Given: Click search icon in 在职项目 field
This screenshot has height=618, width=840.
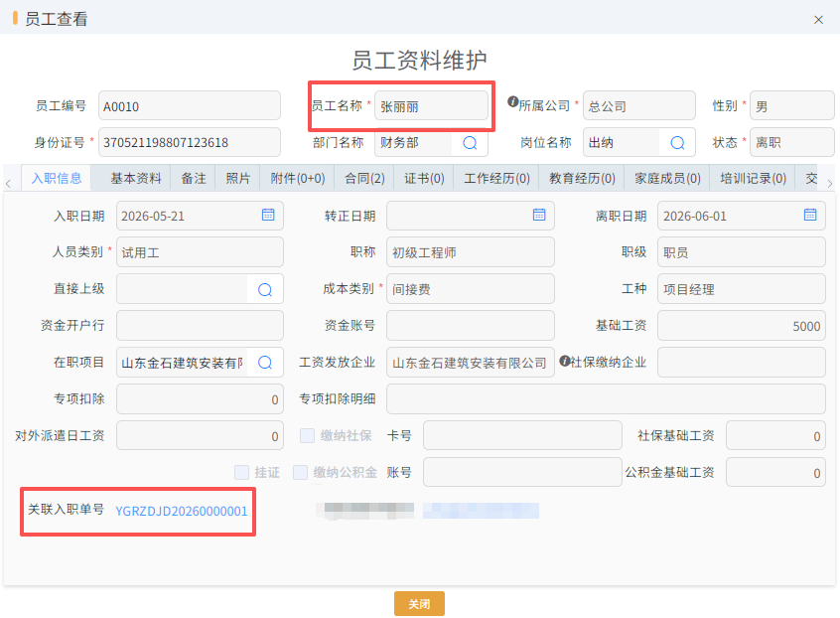Looking at the screenshot, I should pos(265,363).
